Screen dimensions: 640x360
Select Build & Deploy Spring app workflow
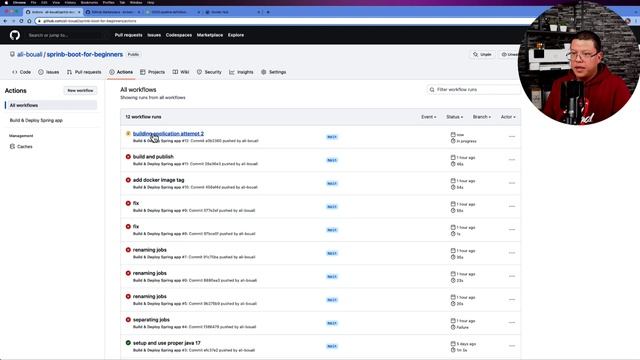(x=36, y=120)
